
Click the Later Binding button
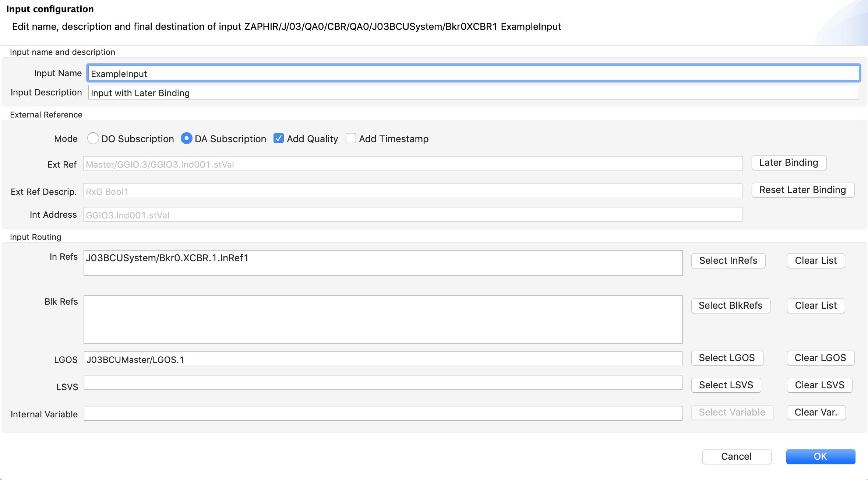pyautogui.click(x=788, y=163)
